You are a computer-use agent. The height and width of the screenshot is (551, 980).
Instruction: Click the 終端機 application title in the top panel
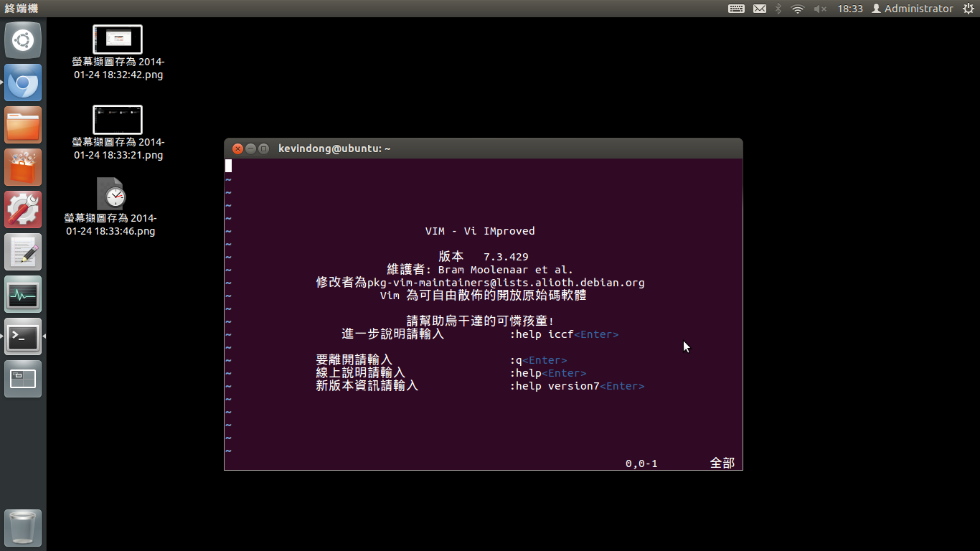click(21, 9)
